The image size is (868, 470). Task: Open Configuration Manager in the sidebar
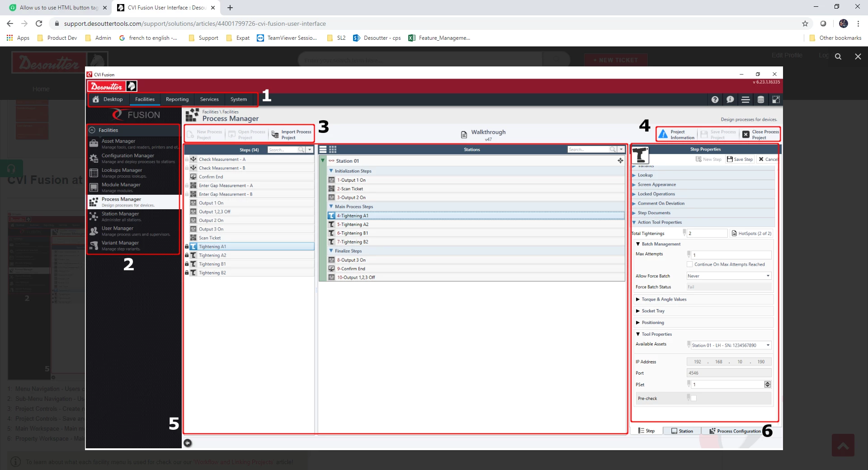134,158
